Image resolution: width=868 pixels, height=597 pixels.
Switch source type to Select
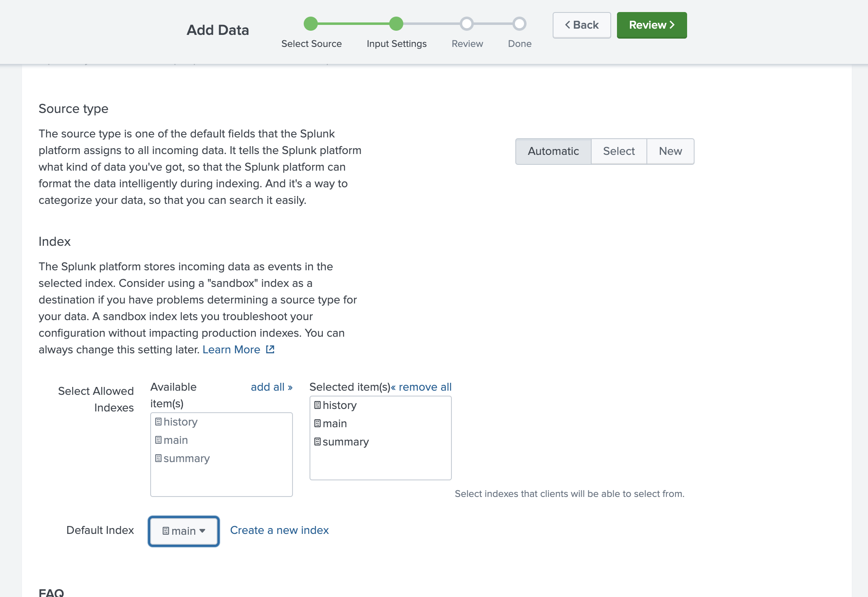coord(619,151)
